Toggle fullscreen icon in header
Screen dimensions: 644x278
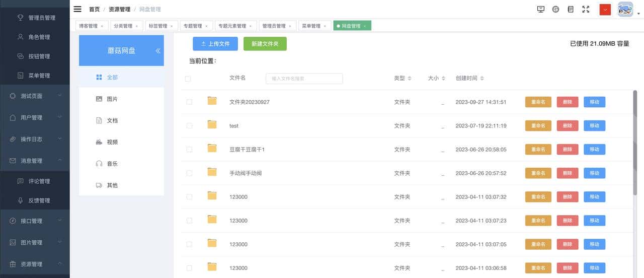(x=586, y=9)
